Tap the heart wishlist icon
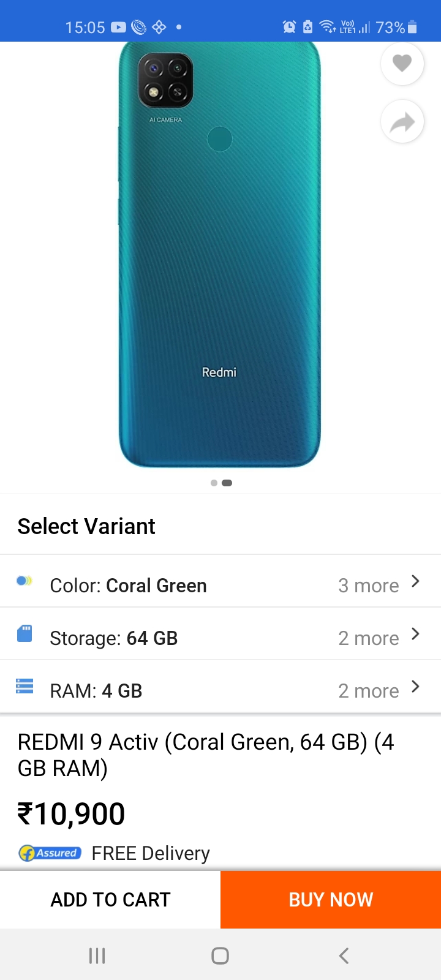 tap(402, 63)
